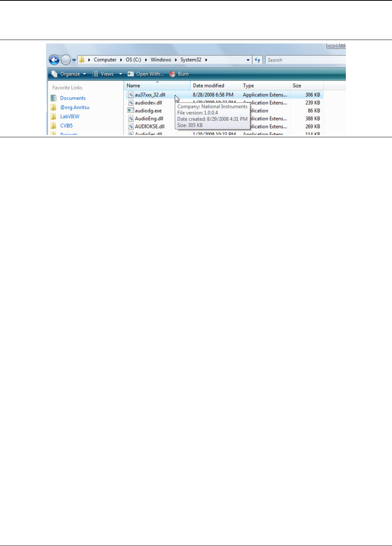The width and height of the screenshot is (392, 546).
Task: Click the Refresh button beside address bar
Action: coord(257,60)
